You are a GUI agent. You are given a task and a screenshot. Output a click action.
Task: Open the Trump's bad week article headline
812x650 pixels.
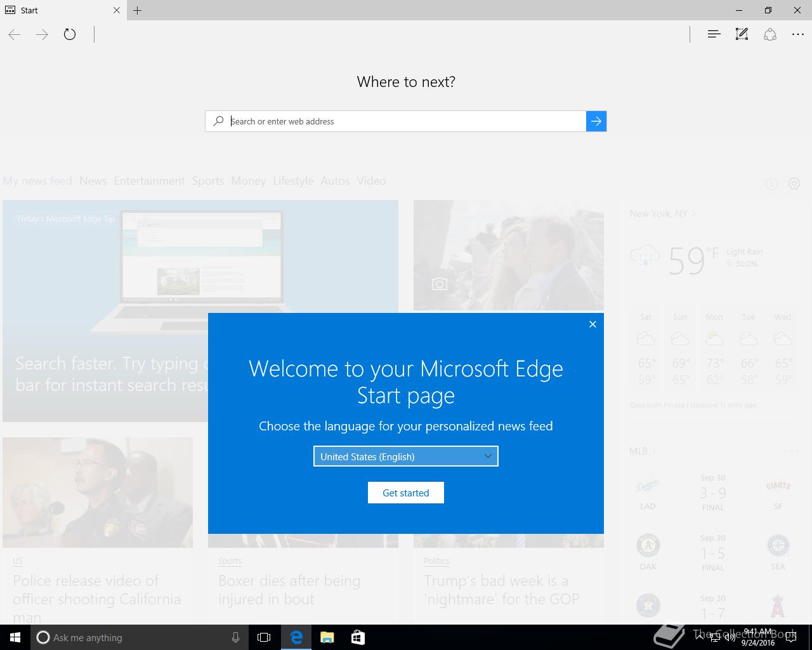pos(501,590)
